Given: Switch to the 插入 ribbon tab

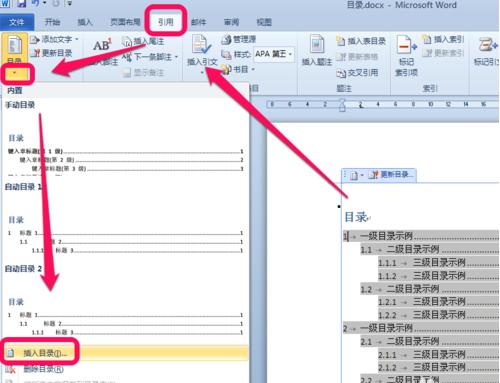Looking at the screenshot, I should click(x=85, y=22).
